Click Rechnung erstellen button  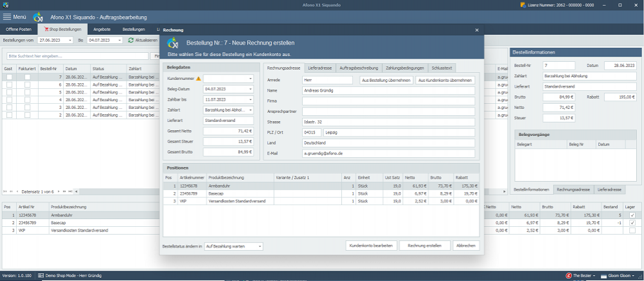pos(425,246)
